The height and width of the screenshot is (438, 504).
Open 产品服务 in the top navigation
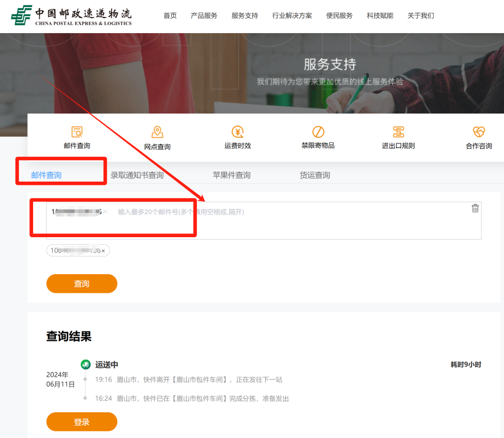[x=204, y=16]
